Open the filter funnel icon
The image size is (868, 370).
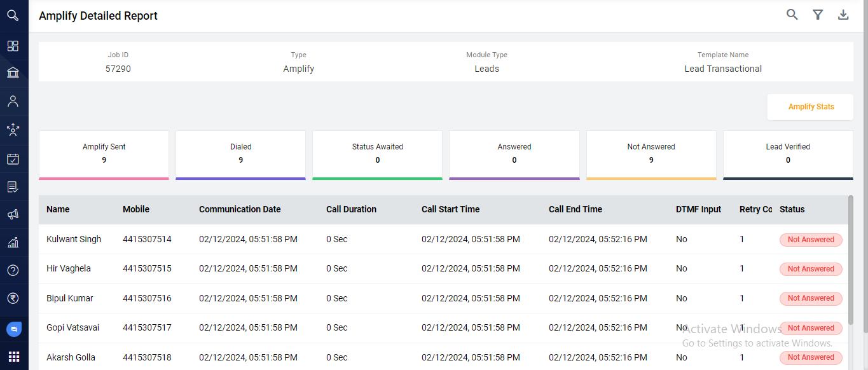(818, 15)
